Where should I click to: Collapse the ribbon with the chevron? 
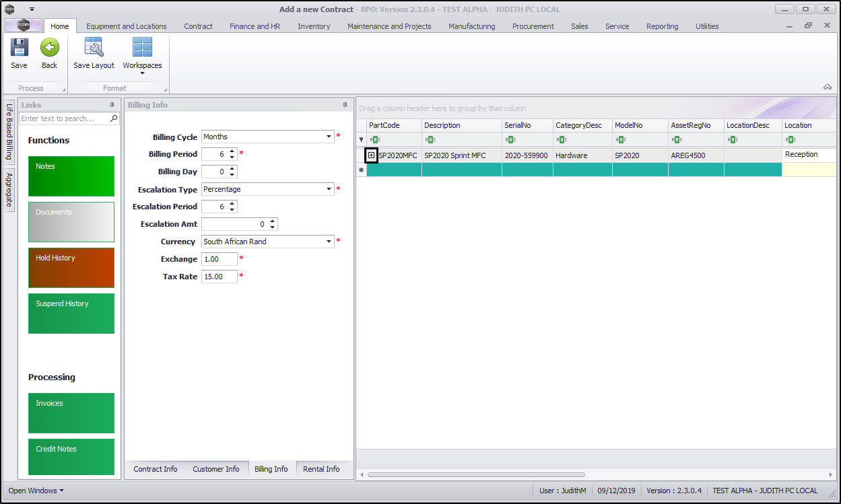pyautogui.click(x=827, y=87)
